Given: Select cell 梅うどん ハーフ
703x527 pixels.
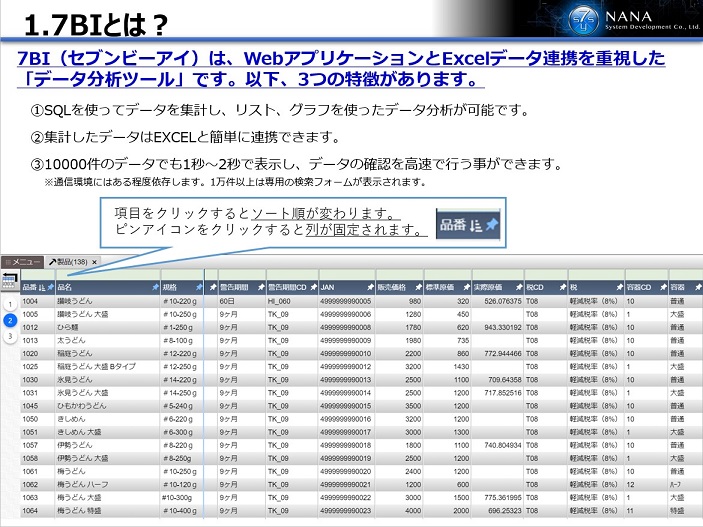Looking at the screenshot, I should pyautogui.click(x=108, y=484).
